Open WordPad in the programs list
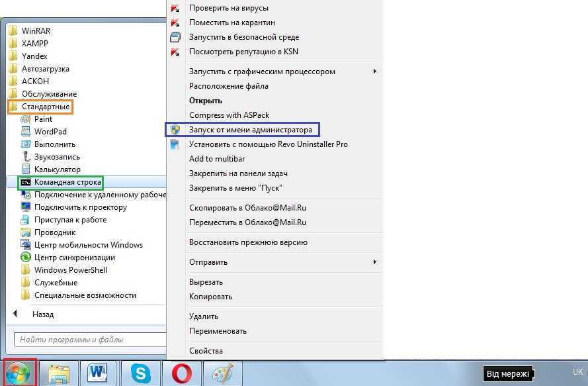588x386 pixels. click(x=50, y=132)
